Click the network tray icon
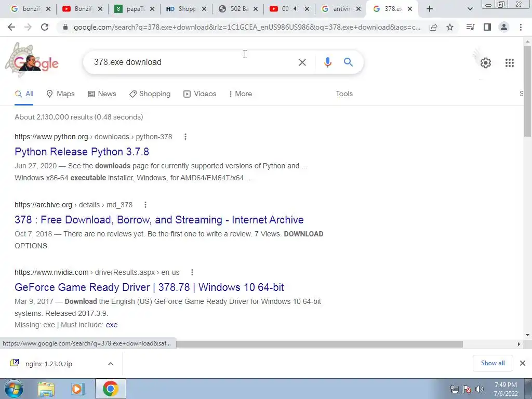532x399 pixels. pyautogui.click(x=454, y=389)
